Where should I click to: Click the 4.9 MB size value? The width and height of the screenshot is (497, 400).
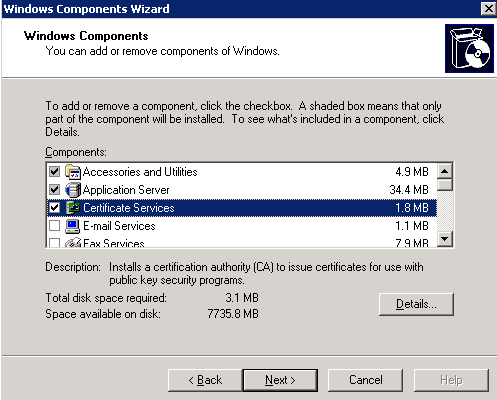(x=412, y=172)
